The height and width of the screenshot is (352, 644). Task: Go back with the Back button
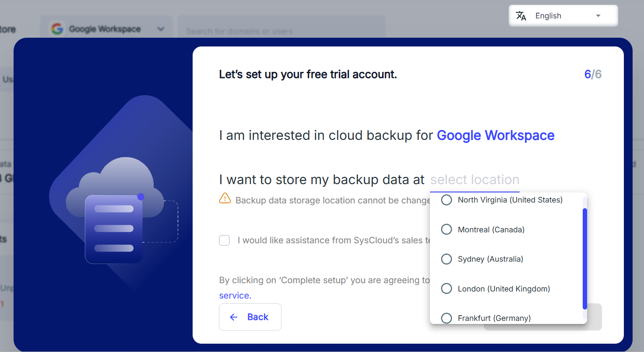point(250,317)
